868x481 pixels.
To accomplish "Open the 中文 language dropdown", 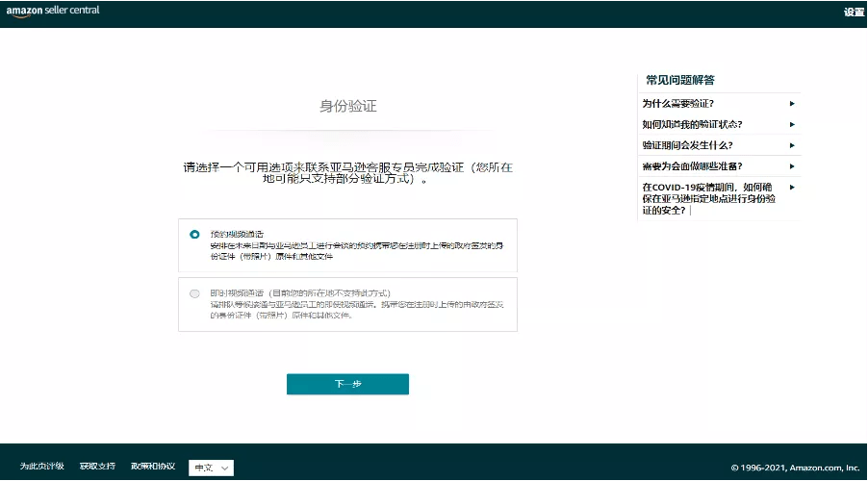I will (212, 468).
